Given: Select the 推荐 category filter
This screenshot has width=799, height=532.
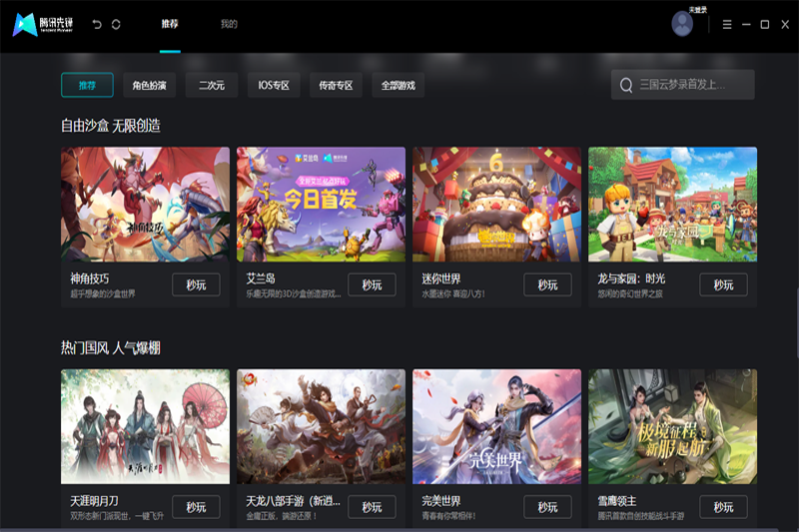Looking at the screenshot, I should (87, 85).
